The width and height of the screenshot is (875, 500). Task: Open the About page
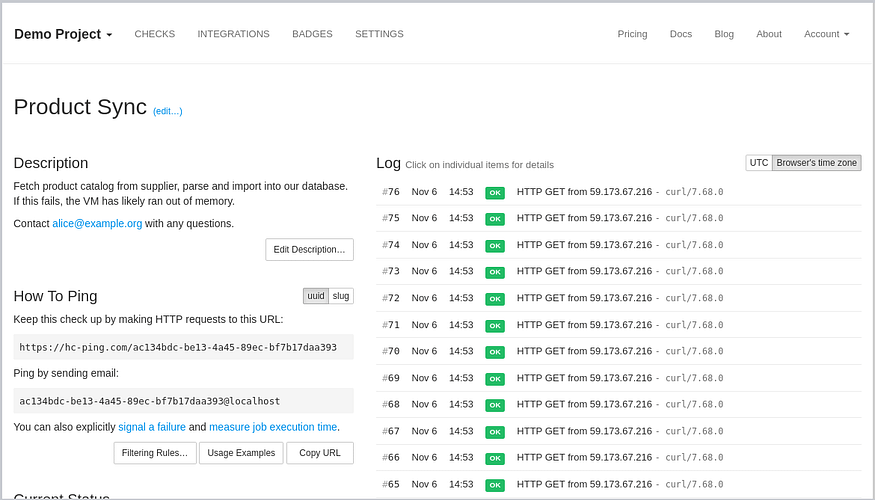pyautogui.click(x=768, y=34)
